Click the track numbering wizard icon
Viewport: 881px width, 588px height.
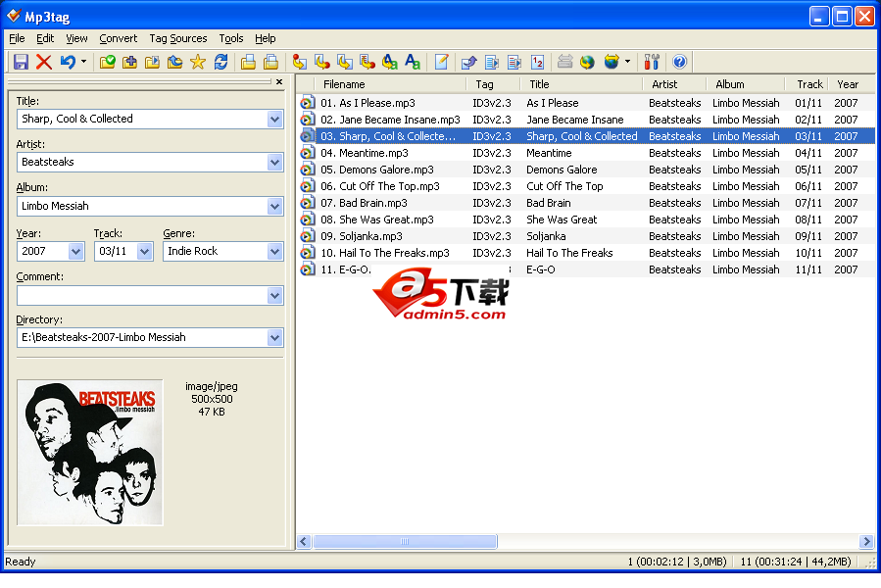pos(536,62)
